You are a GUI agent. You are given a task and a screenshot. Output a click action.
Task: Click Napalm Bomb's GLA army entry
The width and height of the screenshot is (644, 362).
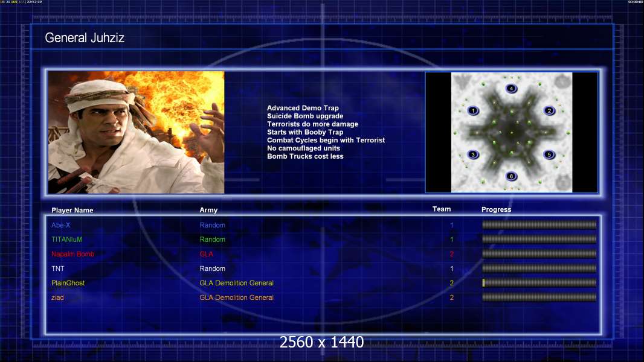(x=206, y=254)
